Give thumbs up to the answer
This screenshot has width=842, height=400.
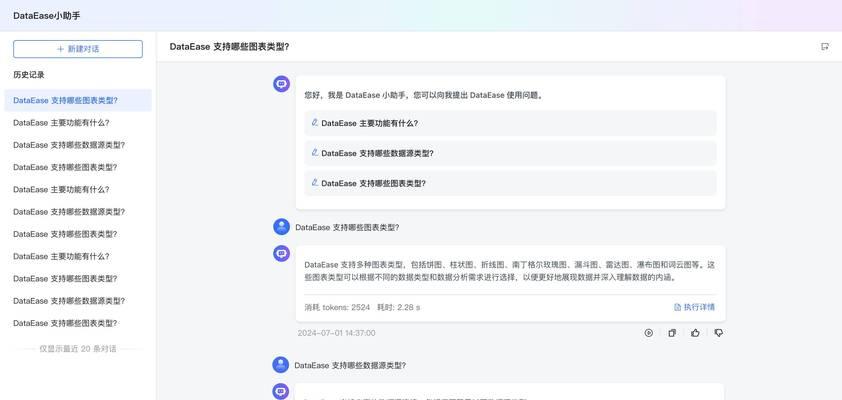point(695,333)
